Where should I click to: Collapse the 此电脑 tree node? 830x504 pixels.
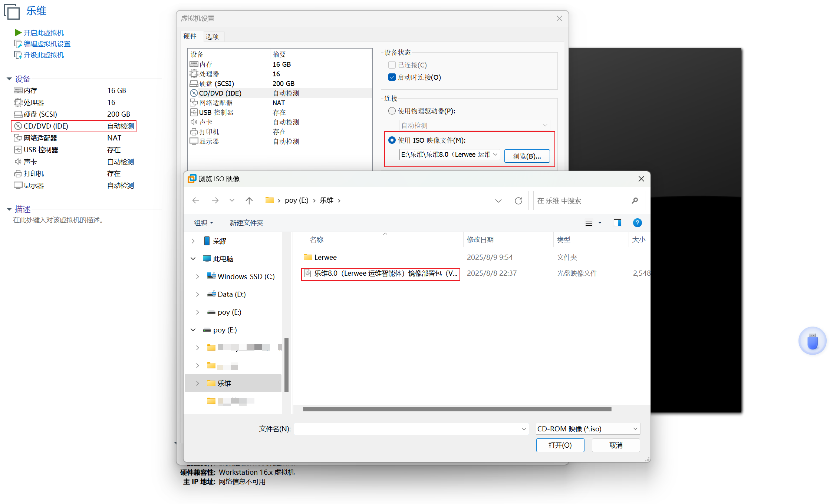pos(193,259)
